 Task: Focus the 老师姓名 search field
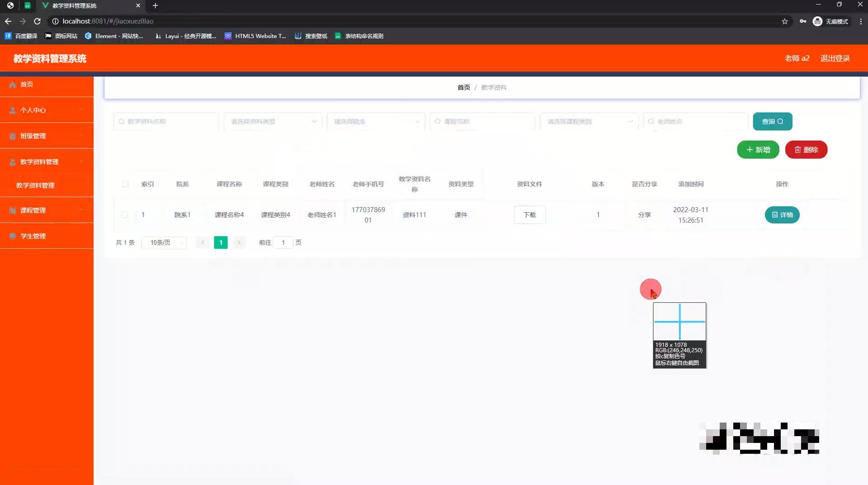point(696,121)
